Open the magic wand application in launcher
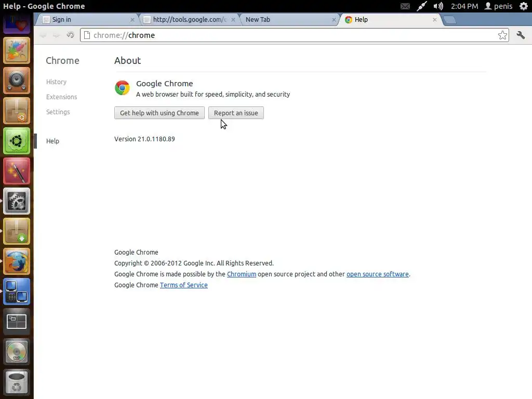The image size is (532, 399). coord(17,171)
